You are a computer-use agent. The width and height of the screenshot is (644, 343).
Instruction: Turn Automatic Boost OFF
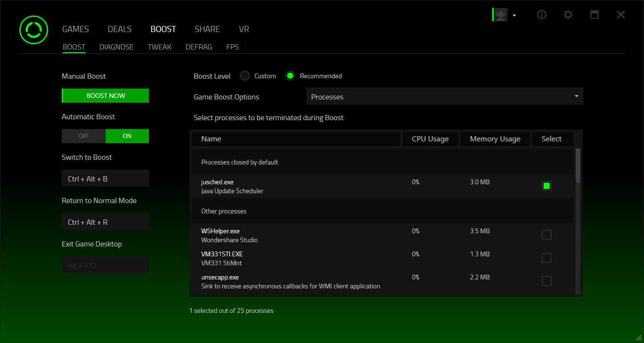coord(83,136)
